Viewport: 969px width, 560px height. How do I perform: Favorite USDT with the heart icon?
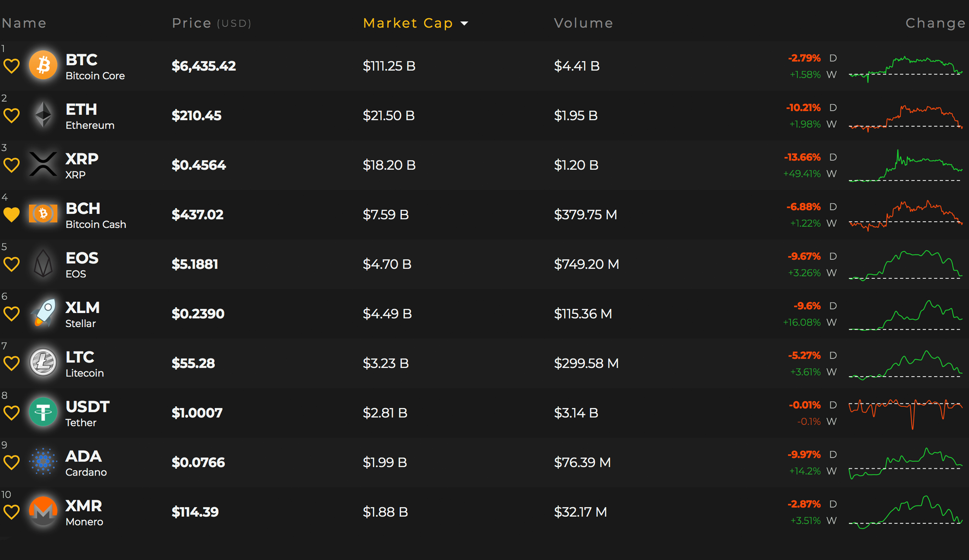[x=12, y=413]
